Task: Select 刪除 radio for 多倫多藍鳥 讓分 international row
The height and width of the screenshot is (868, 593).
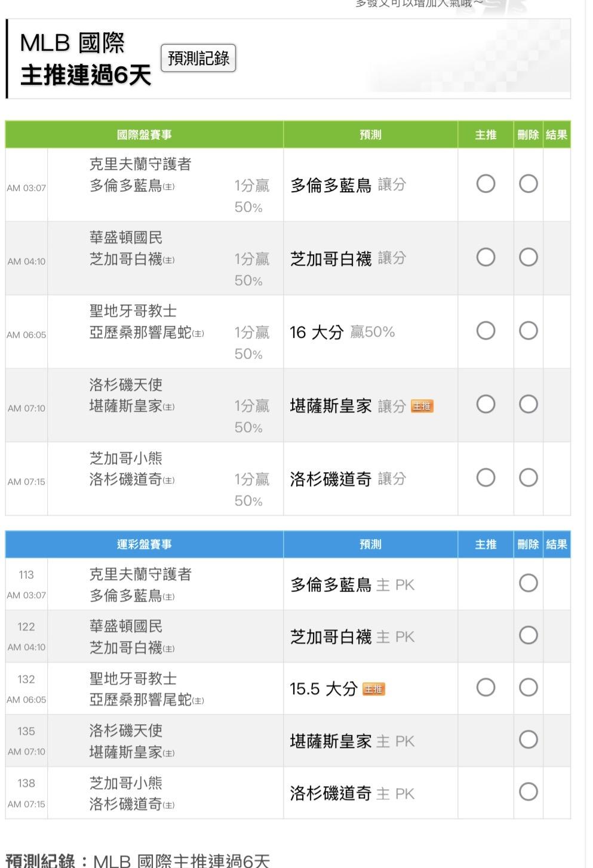Action: coord(528,184)
